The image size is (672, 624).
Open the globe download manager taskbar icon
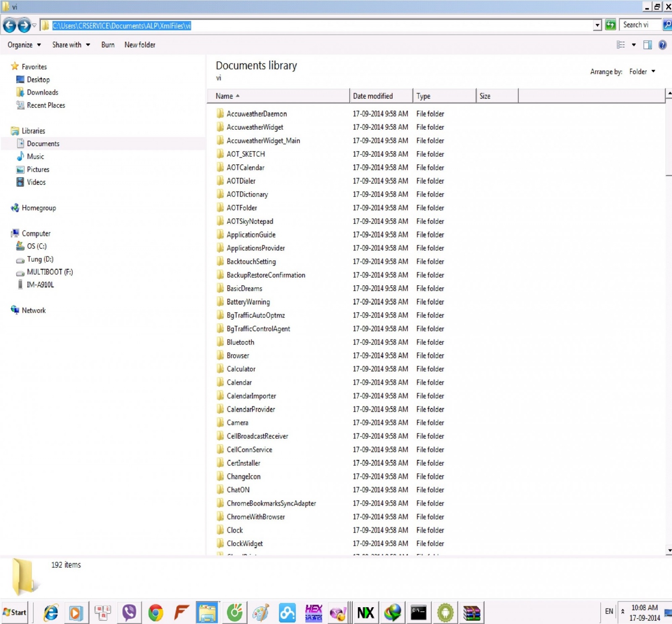[x=392, y=613]
